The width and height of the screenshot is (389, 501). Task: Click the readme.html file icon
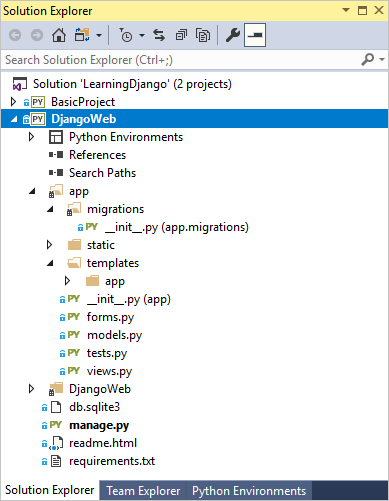tap(56, 443)
